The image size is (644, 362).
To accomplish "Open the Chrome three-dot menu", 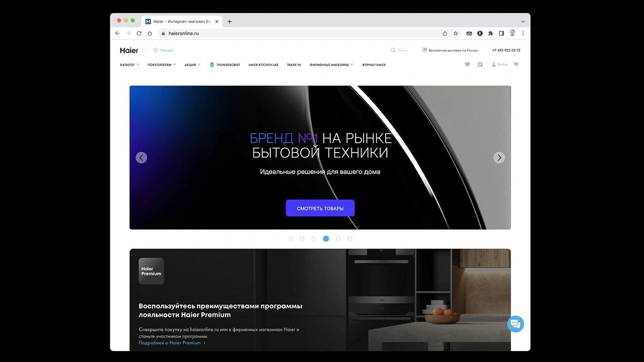I will pyautogui.click(x=523, y=33).
